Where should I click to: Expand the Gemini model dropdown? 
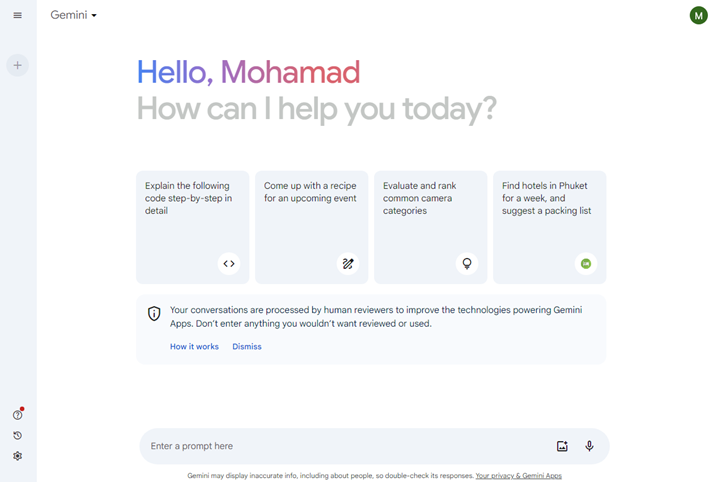(x=74, y=15)
